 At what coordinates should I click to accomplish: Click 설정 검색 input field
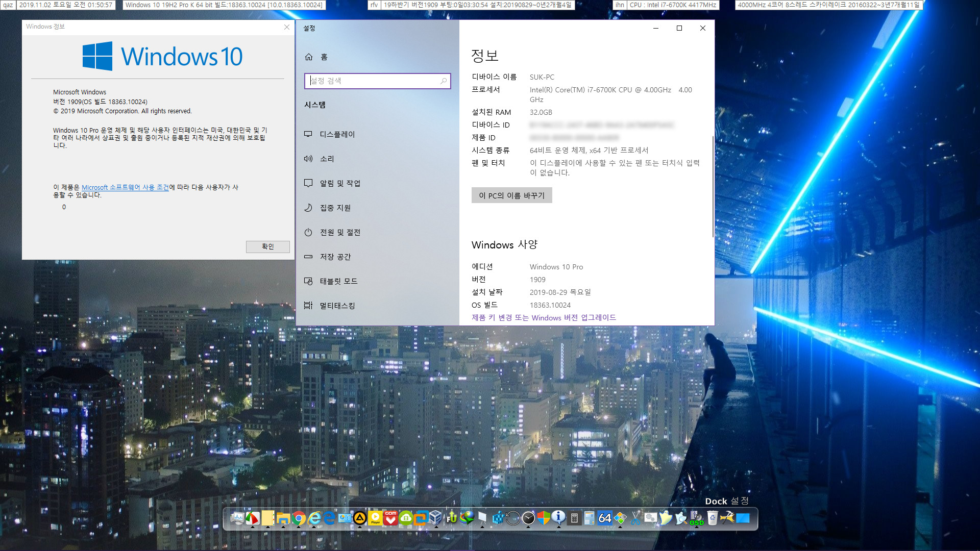[x=377, y=81]
